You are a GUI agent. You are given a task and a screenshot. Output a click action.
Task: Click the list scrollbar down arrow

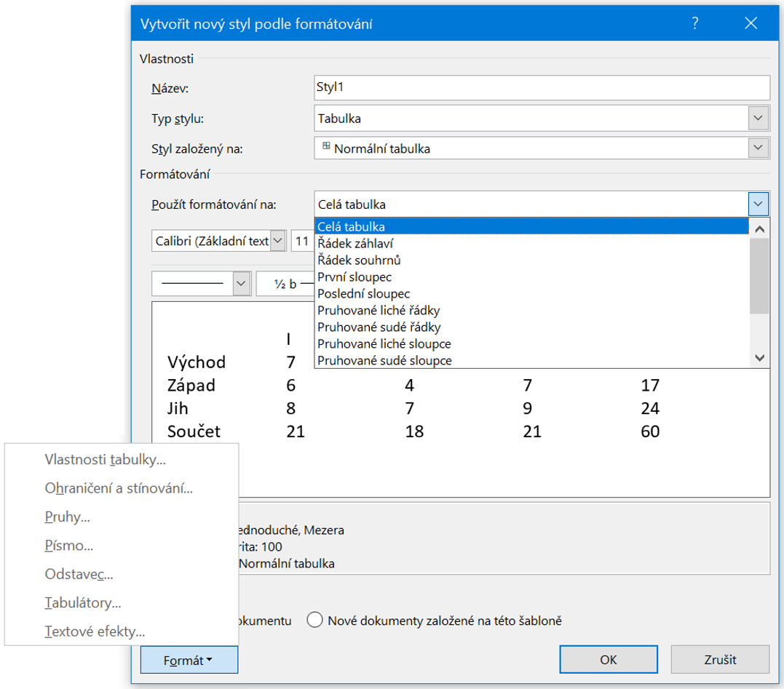point(759,357)
